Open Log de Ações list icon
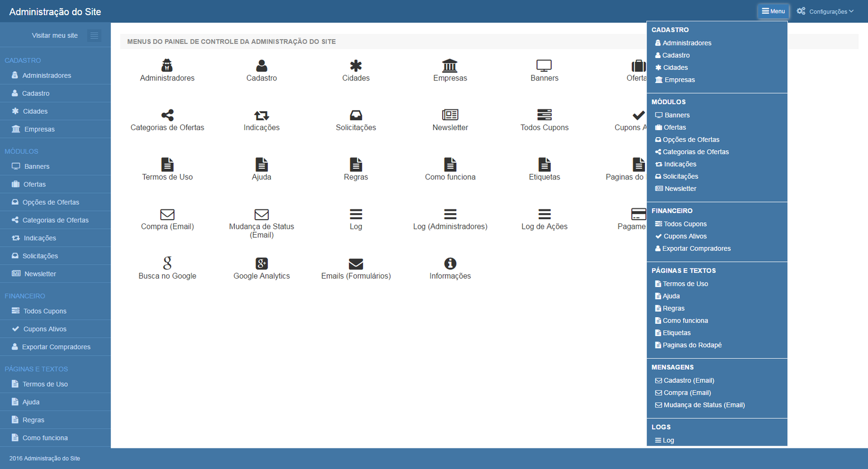The width and height of the screenshot is (868, 469). click(x=544, y=214)
